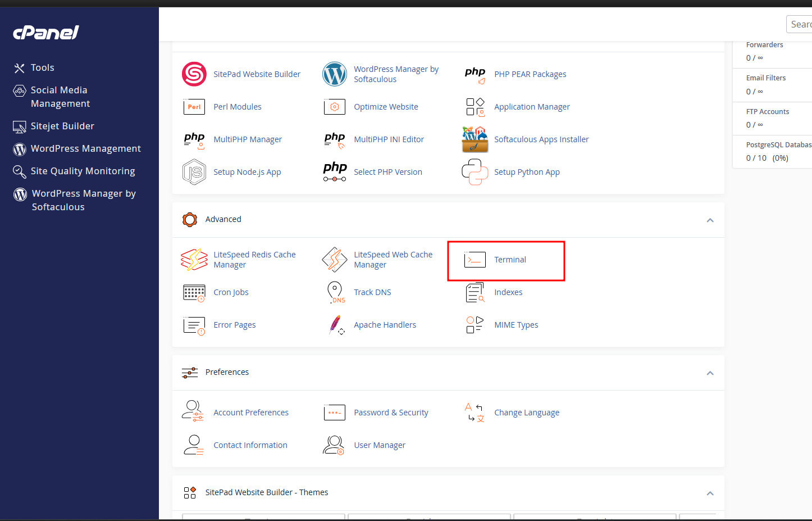This screenshot has width=812, height=521.
Task: Click the Error Pages link
Action: point(235,325)
